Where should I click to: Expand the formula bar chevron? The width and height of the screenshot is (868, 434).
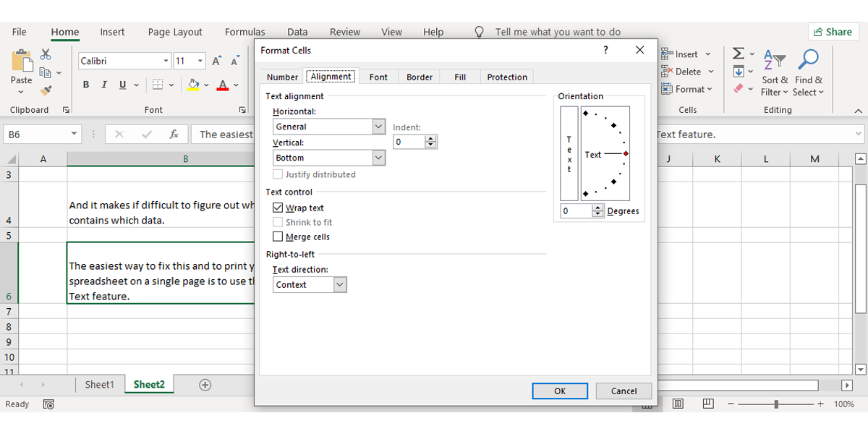coord(859,135)
